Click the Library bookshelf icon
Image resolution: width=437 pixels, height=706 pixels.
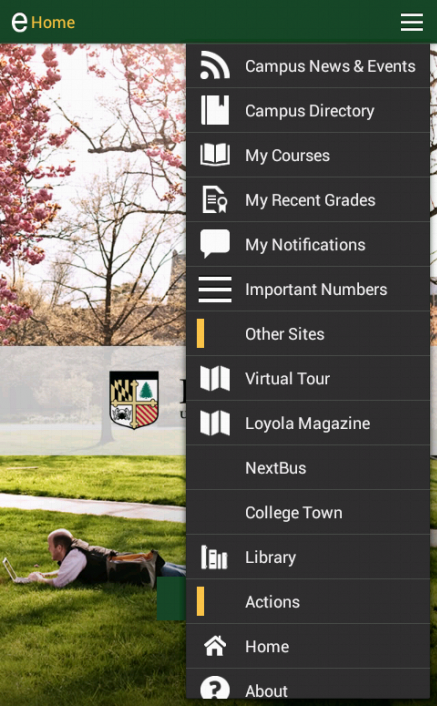214,557
